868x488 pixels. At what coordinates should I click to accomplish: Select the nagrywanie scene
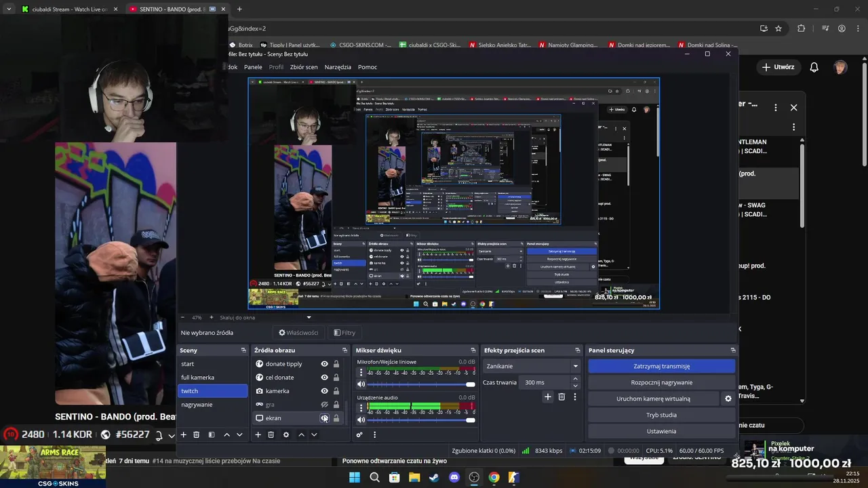[212, 405]
